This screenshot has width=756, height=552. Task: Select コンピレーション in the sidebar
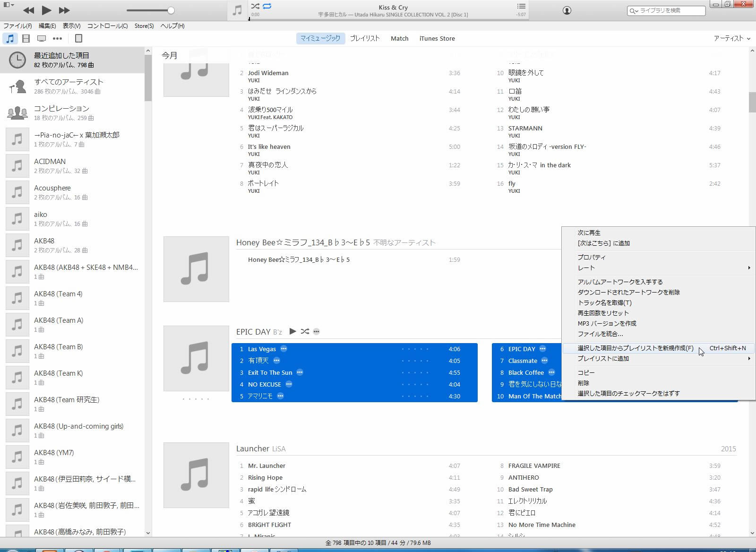click(x=72, y=113)
